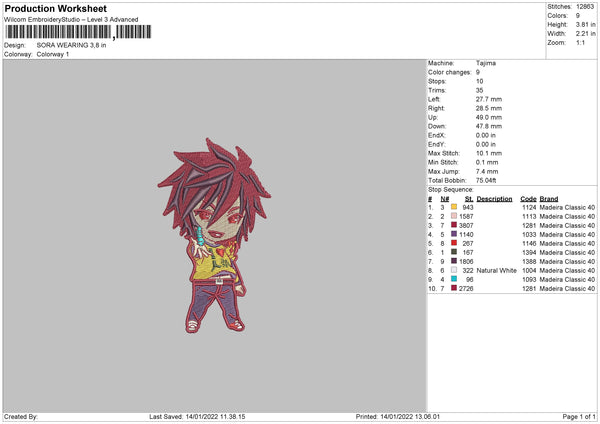Click the Production Worksheet title

coord(55,8)
